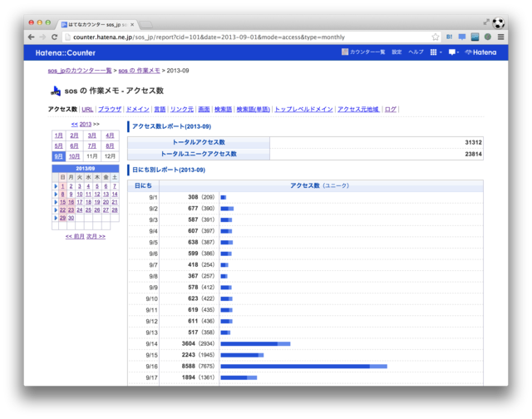The height and width of the screenshot is (419, 532).
Task: Expand the week row starting on day 15
Action: tap(56, 202)
